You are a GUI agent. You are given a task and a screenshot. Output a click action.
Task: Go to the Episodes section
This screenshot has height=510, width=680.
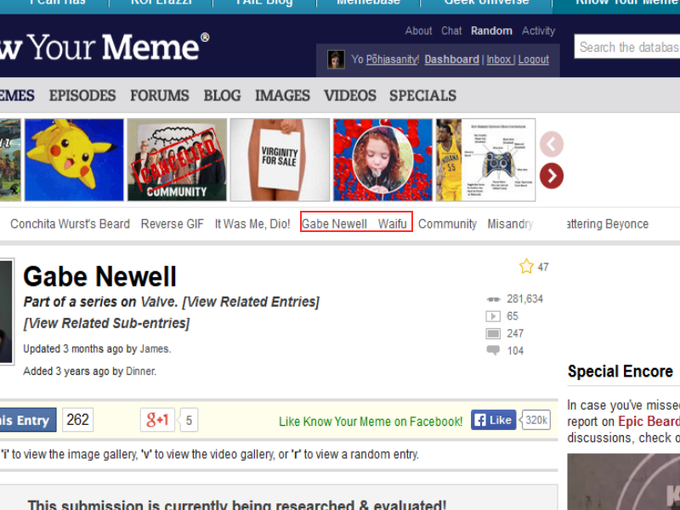coord(82,96)
